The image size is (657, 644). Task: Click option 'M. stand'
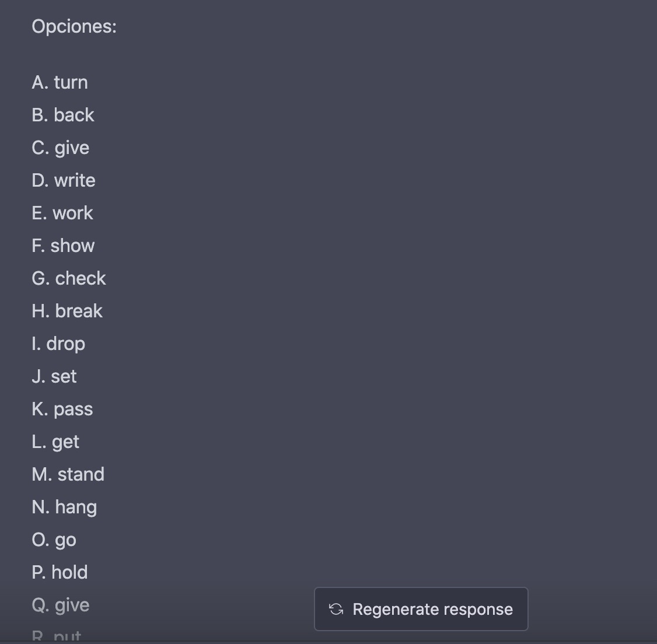[x=68, y=475]
